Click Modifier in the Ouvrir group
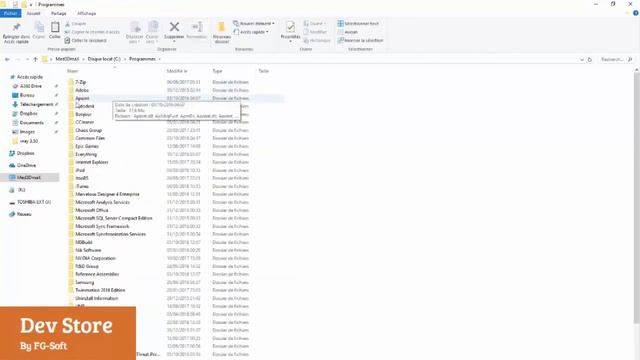The width and height of the screenshot is (640, 360). coord(315,32)
